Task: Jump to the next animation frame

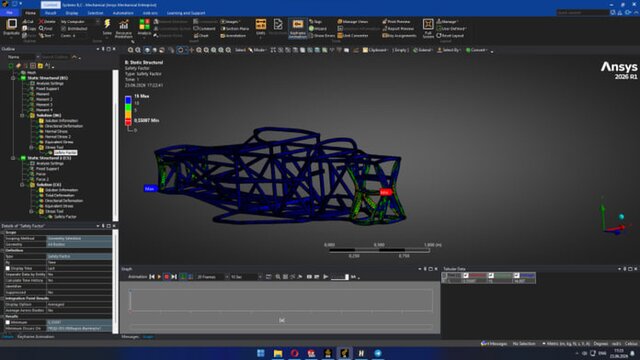Action: coord(174,277)
